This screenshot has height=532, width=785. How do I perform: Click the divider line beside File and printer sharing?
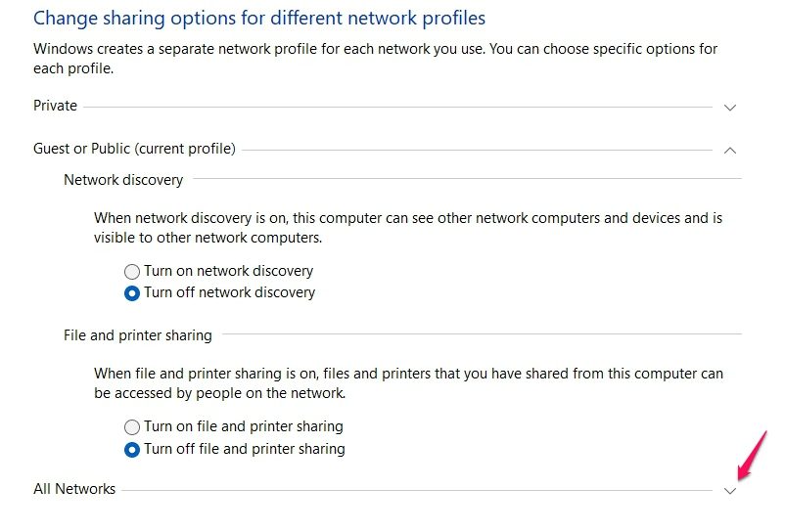tap(480, 334)
